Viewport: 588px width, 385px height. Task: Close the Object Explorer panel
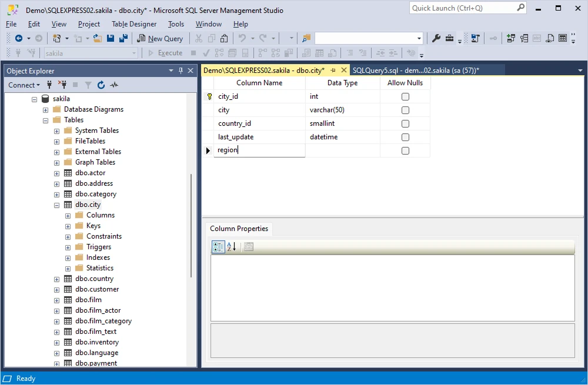point(191,71)
